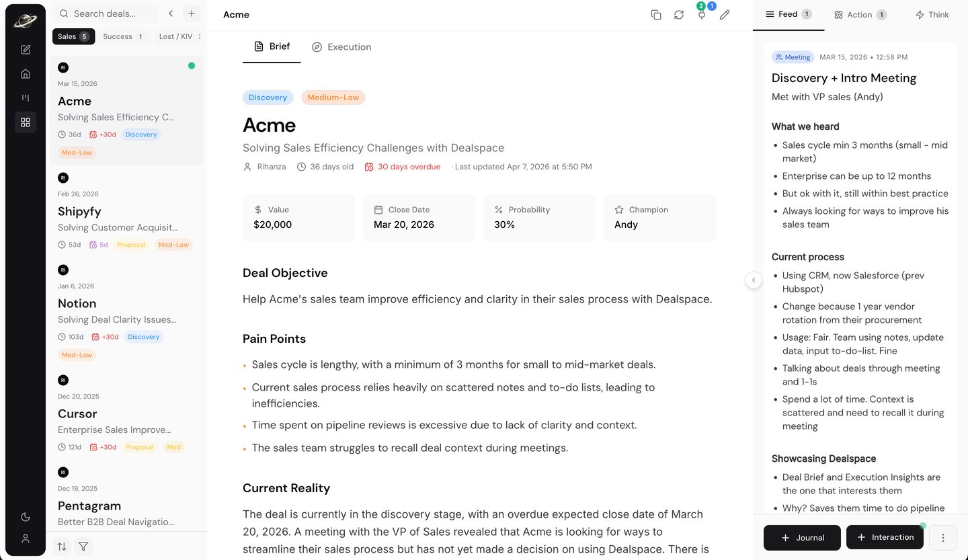Open the pin icon with notification badges
968x560 pixels.
pyautogui.click(x=702, y=15)
